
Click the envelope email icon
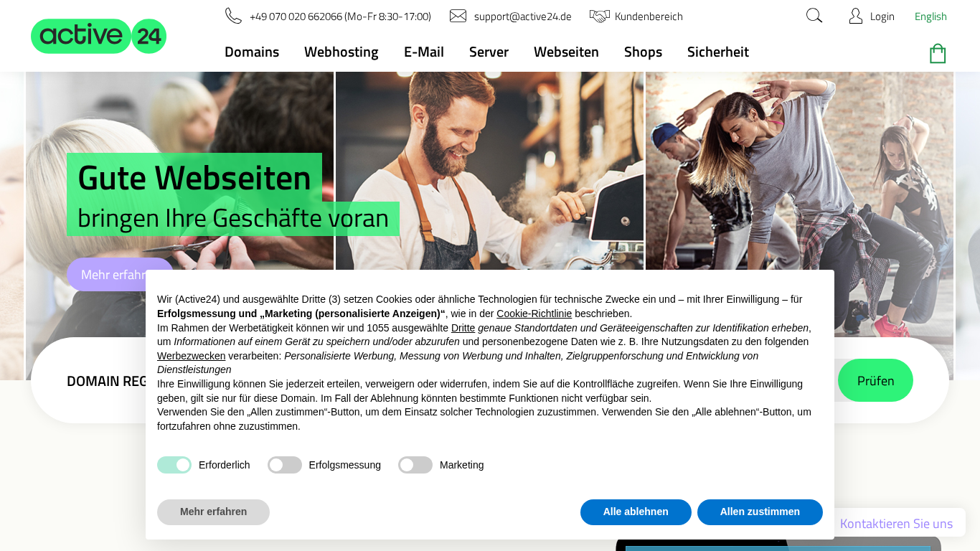coord(458,16)
